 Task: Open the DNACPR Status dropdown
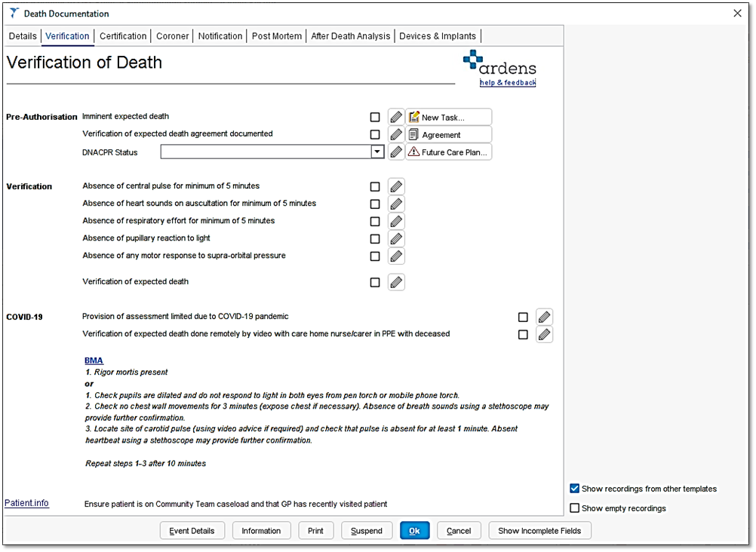pyautogui.click(x=378, y=151)
